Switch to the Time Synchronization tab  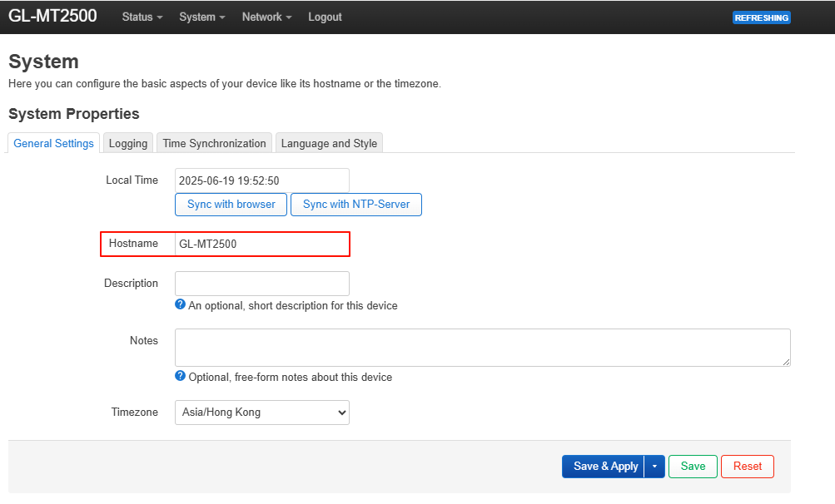(x=214, y=143)
